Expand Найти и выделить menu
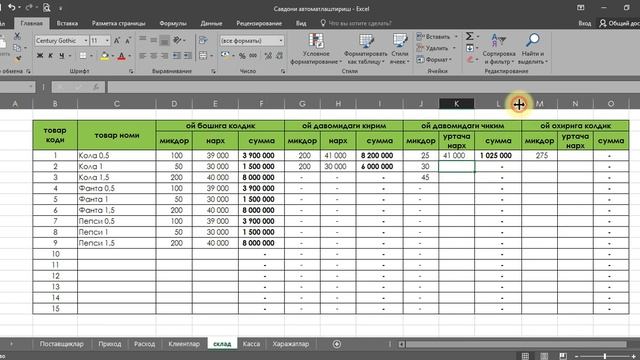 coord(533,49)
